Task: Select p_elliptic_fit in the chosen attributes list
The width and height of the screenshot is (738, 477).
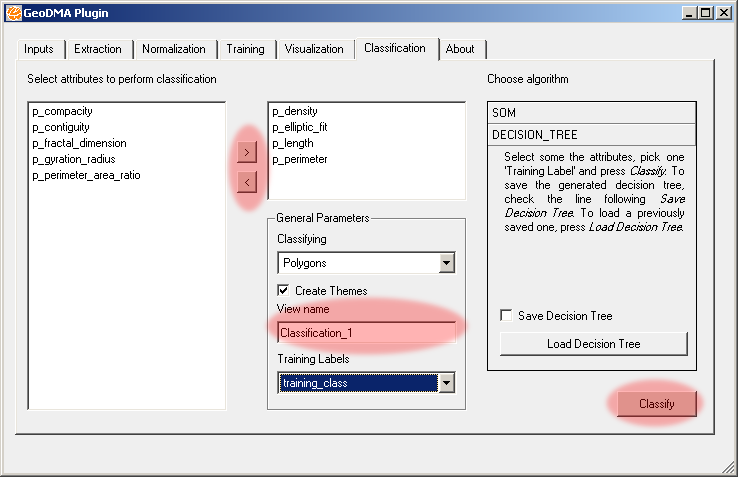Action: click(300, 128)
